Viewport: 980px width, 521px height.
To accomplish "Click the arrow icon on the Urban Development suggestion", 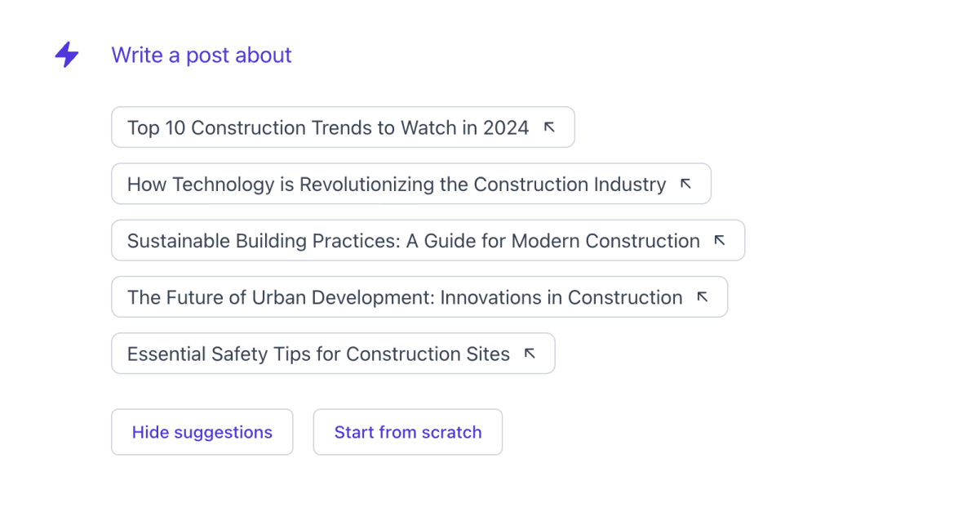I will (x=702, y=296).
